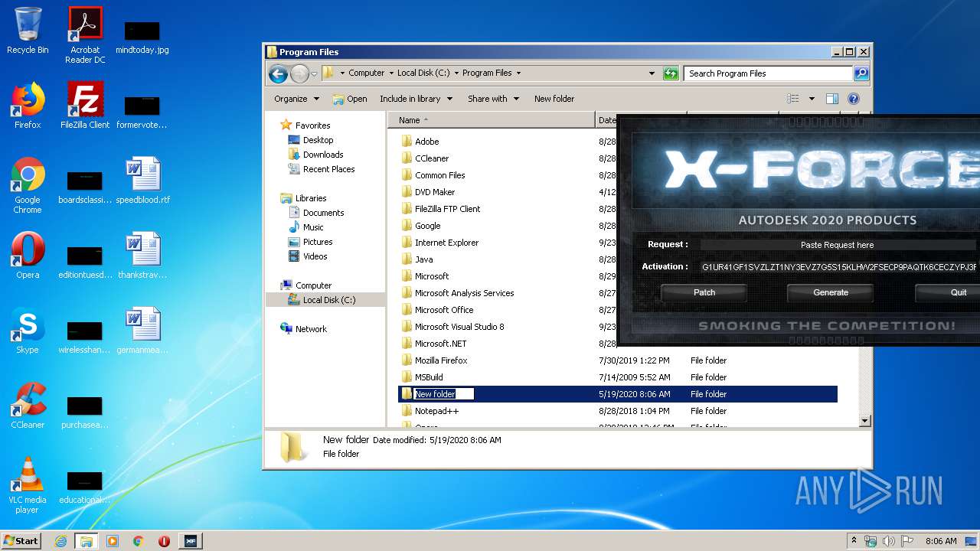The height and width of the screenshot is (551, 980).
Task: Click the Patch button in X-Force
Action: click(x=704, y=292)
